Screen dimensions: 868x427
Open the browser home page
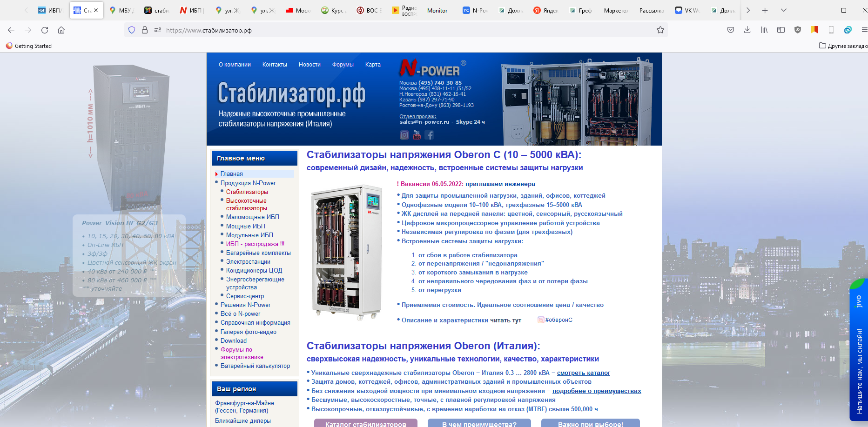pyautogui.click(x=61, y=30)
